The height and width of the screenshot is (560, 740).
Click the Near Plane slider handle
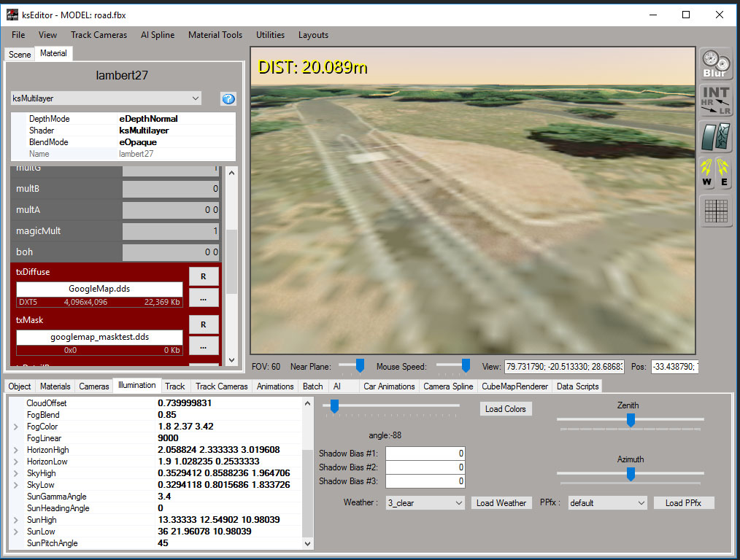click(360, 365)
